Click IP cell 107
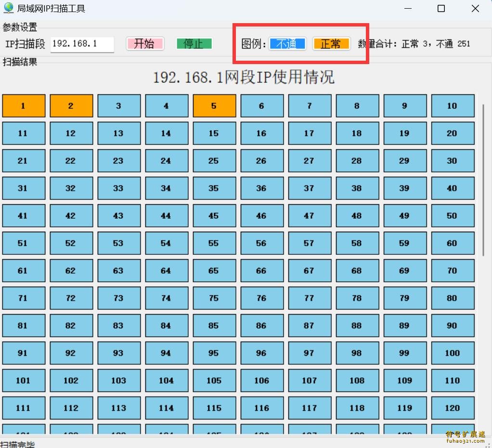The width and height of the screenshot is (492, 448). 310,381
